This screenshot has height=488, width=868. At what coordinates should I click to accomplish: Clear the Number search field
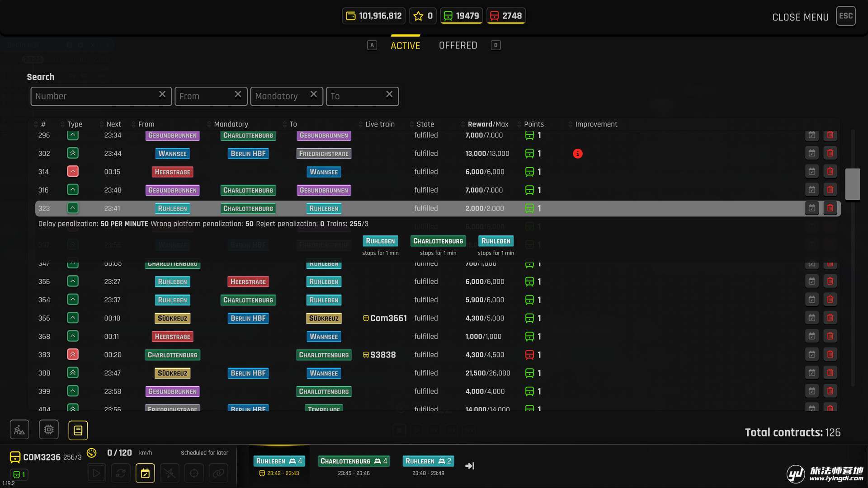click(162, 94)
